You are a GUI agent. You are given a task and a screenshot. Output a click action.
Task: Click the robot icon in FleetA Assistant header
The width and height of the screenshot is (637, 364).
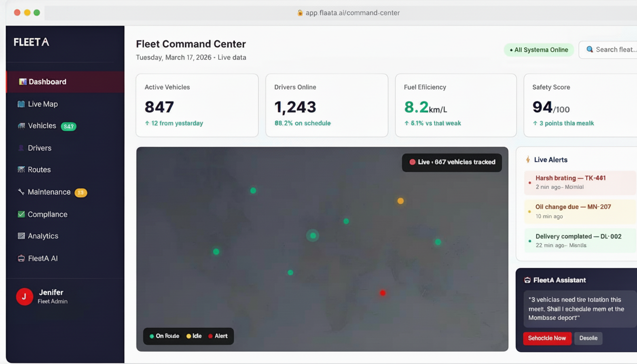[x=528, y=280]
